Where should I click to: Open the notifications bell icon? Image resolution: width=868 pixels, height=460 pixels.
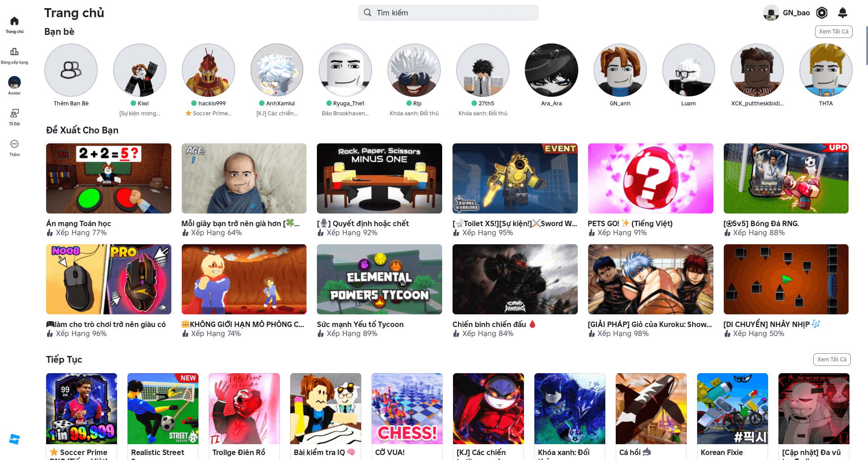pos(842,13)
